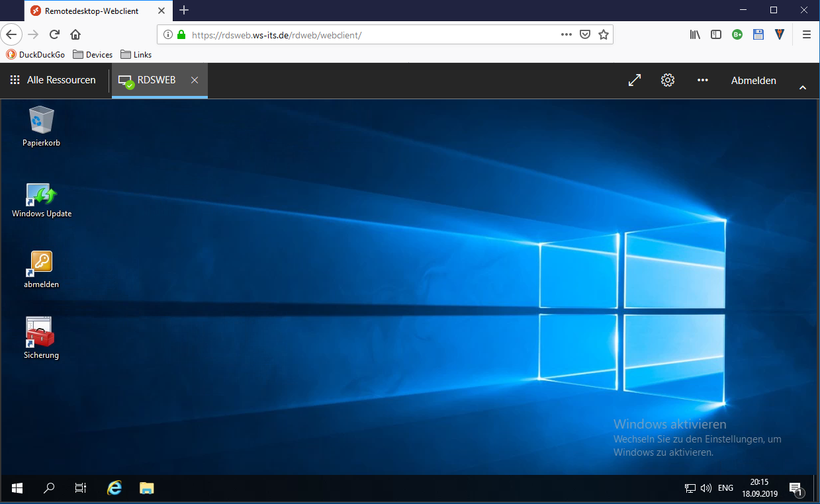Screen dimensions: 820x504
Task: Open Task View in remote taskbar
Action: click(x=81, y=488)
